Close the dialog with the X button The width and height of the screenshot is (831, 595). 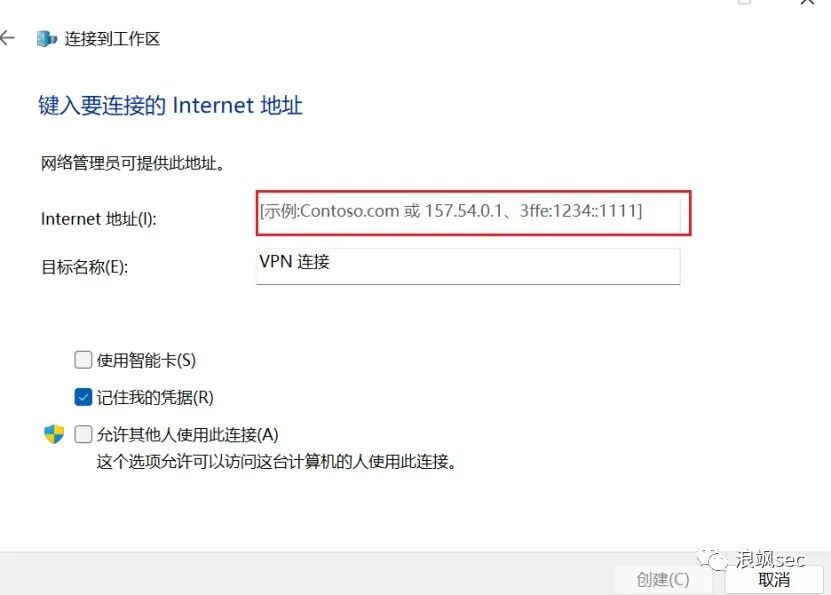click(807, 2)
